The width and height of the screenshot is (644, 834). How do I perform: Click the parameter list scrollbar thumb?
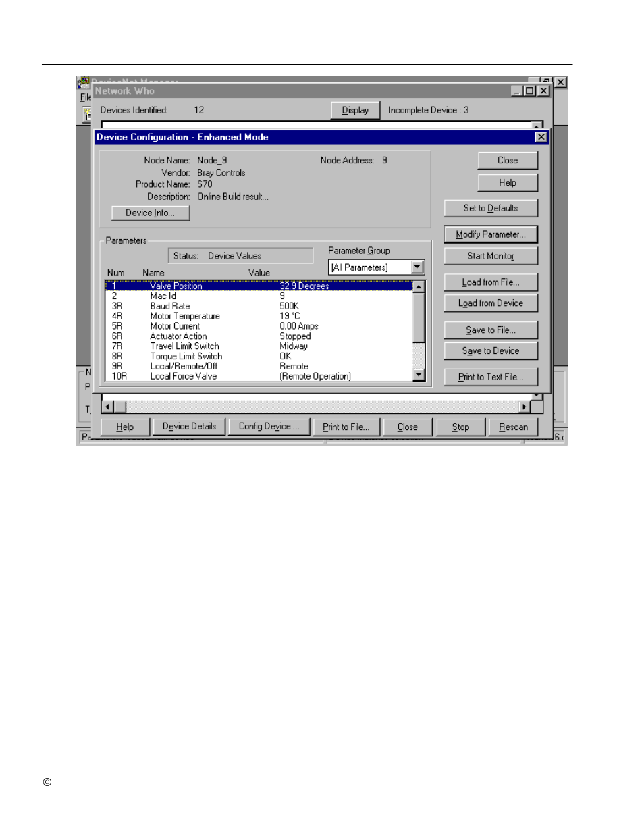[x=419, y=318]
